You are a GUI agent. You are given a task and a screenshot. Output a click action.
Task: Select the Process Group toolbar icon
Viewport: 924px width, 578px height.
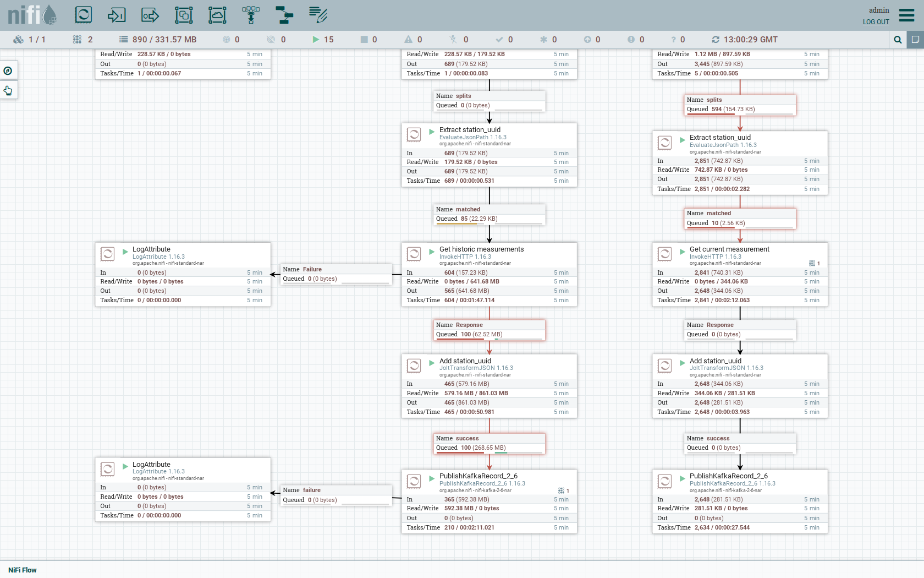184,15
